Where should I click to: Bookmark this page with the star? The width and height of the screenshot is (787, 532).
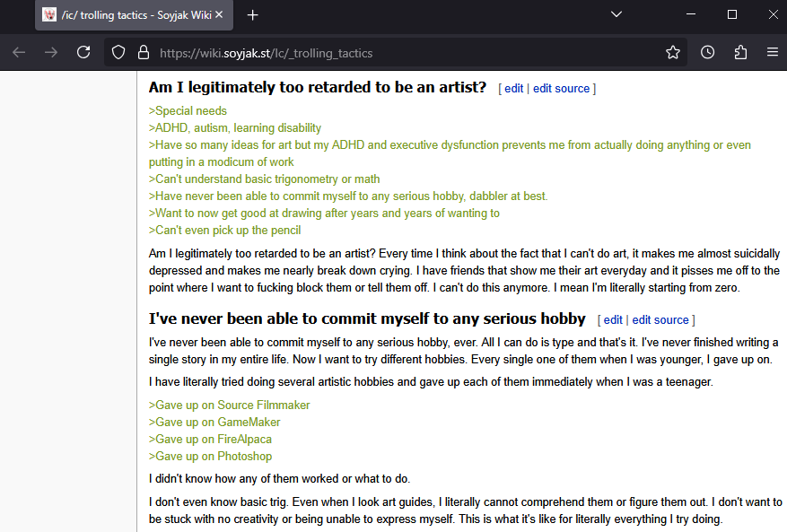coord(672,52)
